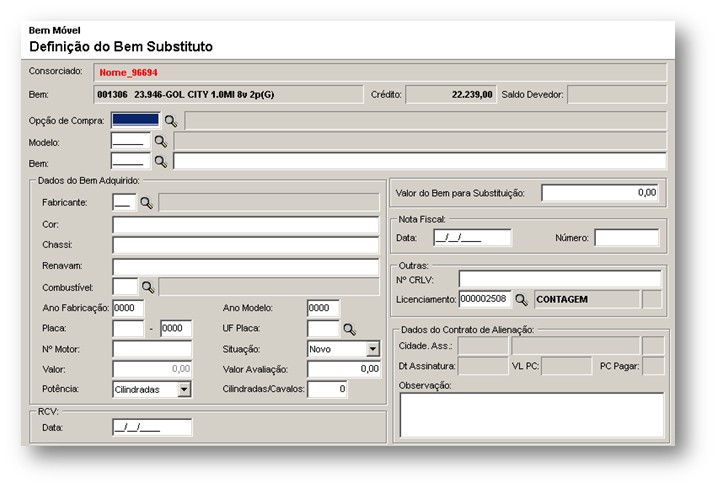
Task: Focus the Nº Motor field
Action: pyautogui.click(x=152, y=349)
